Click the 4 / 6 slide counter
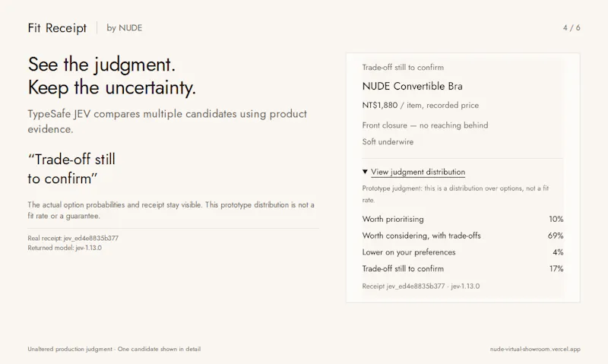The width and height of the screenshot is (608, 364). click(x=572, y=27)
